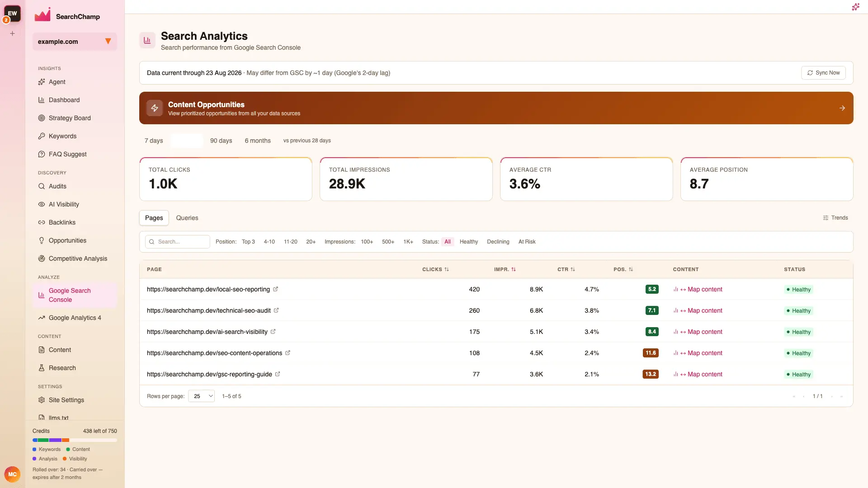Click the Google Analytics 4 trend icon
This screenshot has height=488, width=868.
[42, 318]
